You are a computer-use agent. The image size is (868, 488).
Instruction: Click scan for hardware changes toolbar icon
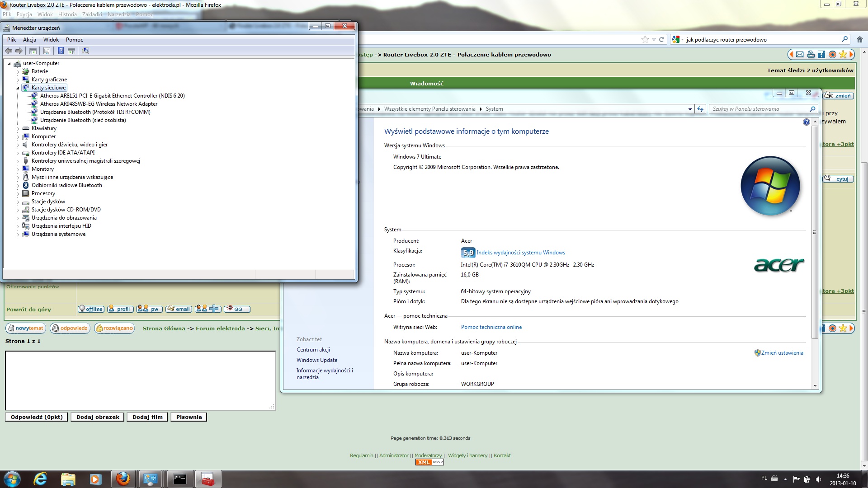tap(85, 51)
